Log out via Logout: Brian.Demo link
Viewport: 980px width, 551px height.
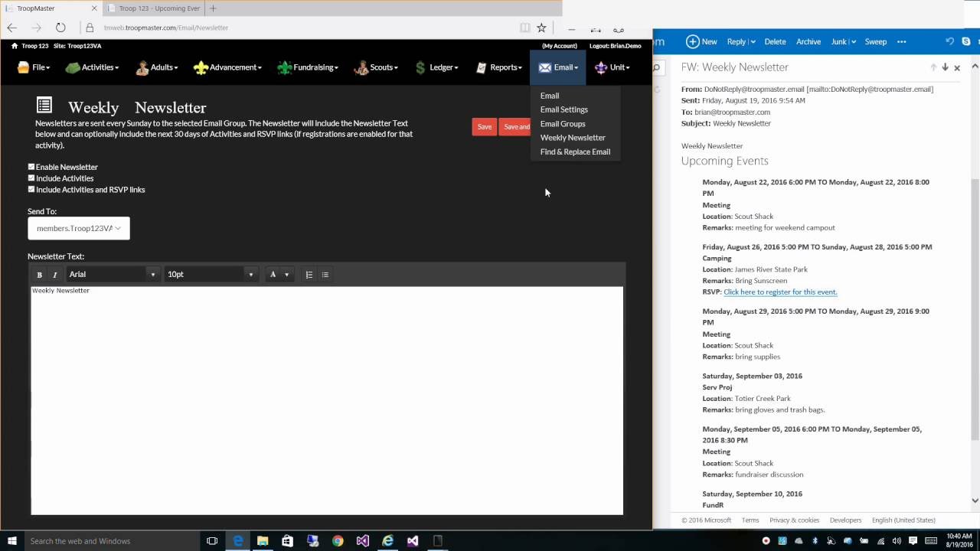(616, 46)
